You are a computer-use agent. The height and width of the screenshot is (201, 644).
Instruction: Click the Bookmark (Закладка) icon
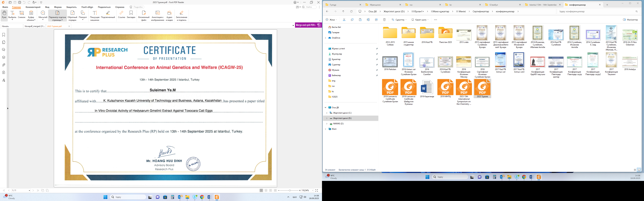131,14
